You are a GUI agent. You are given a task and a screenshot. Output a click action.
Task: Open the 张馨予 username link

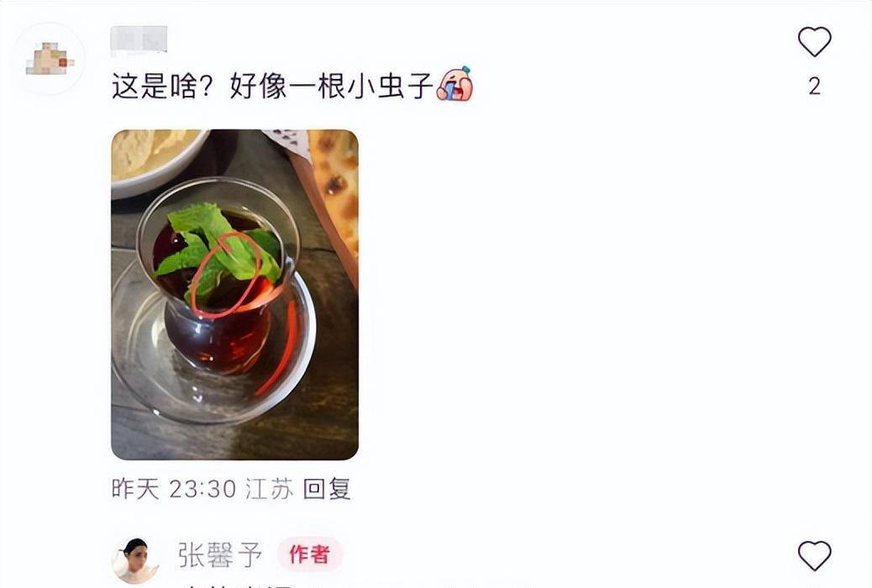point(219,554)
